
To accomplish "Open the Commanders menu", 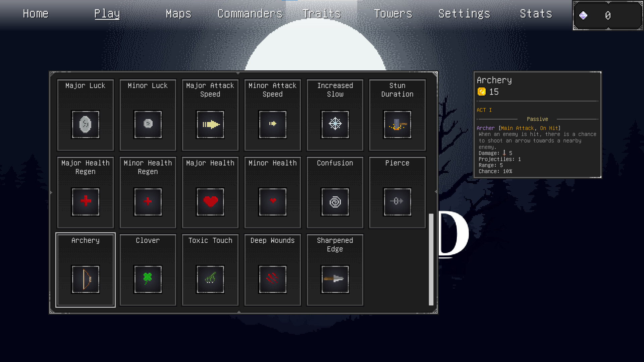I will coord(250,14).
